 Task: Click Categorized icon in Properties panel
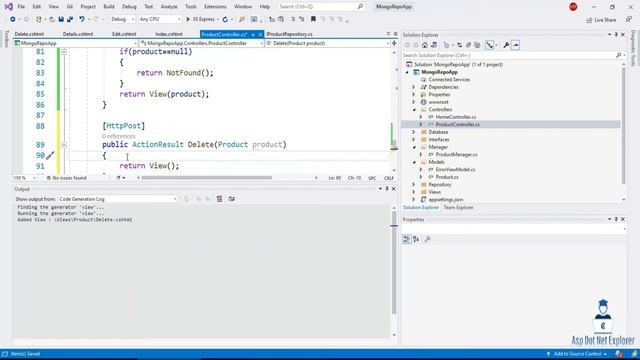[407, 239]
